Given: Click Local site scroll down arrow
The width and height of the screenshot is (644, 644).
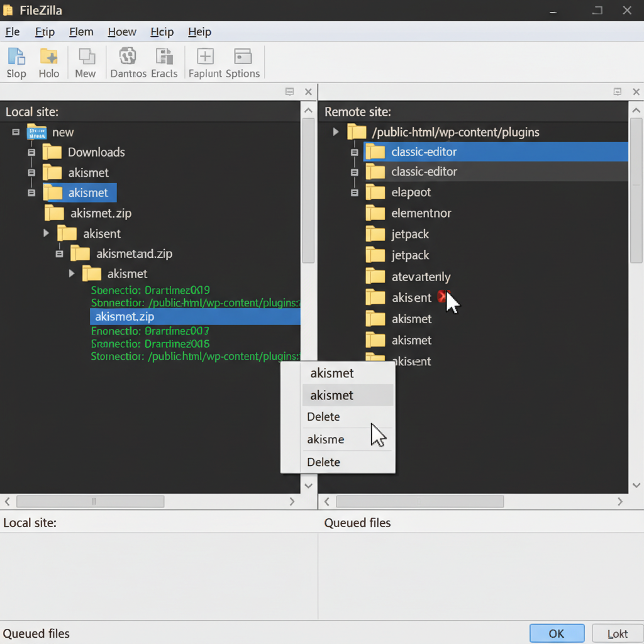Looking at the screenshot, I should [x=308, y=486].
